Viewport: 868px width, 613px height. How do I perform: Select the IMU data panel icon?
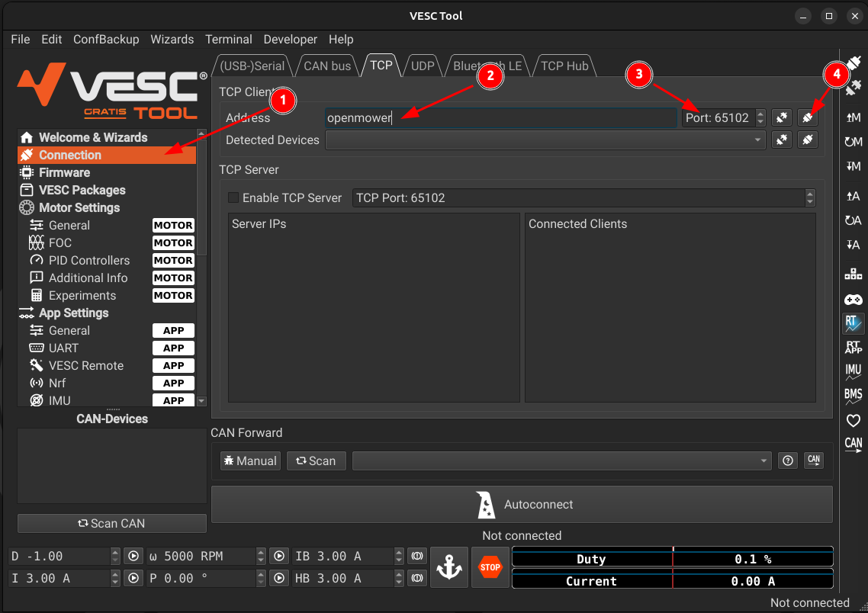854,373
